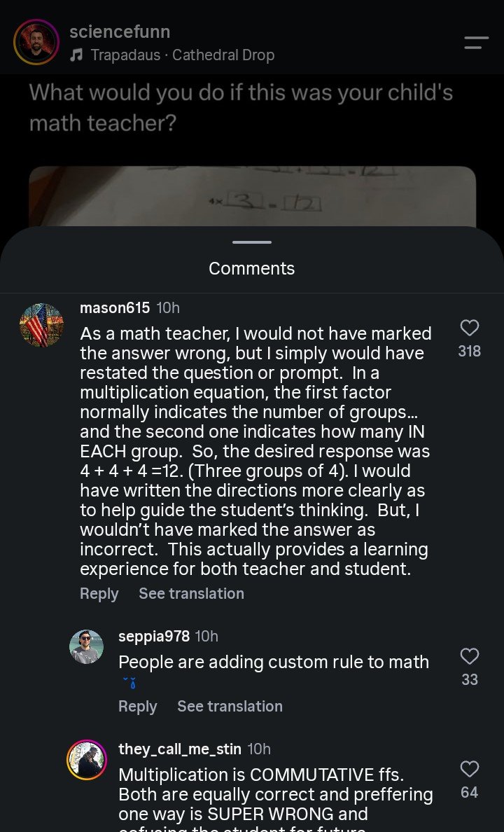Viewport: 504px width, 832px height.
Task: See translation of seppia978's comment
Action: click(230, 707)
